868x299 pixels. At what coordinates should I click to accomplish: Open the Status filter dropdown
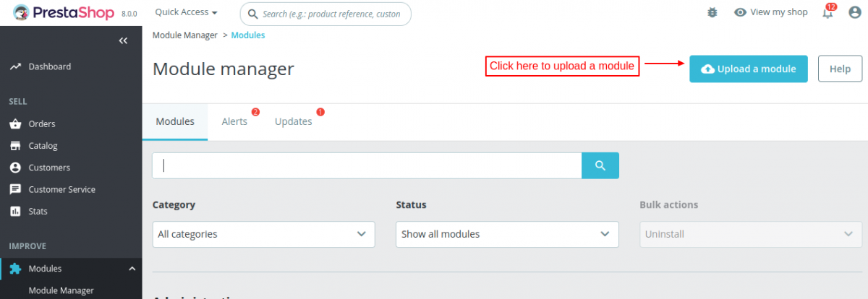click(x=507, y=234)
